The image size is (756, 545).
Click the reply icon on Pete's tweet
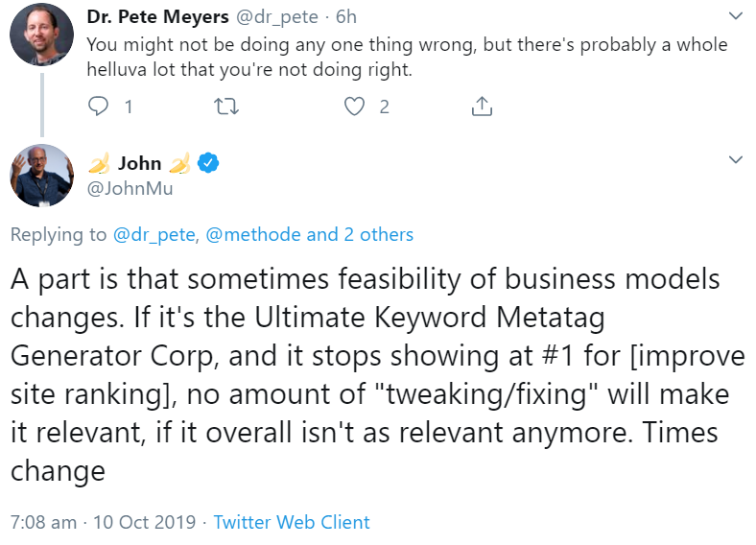(x=99, y=107)
